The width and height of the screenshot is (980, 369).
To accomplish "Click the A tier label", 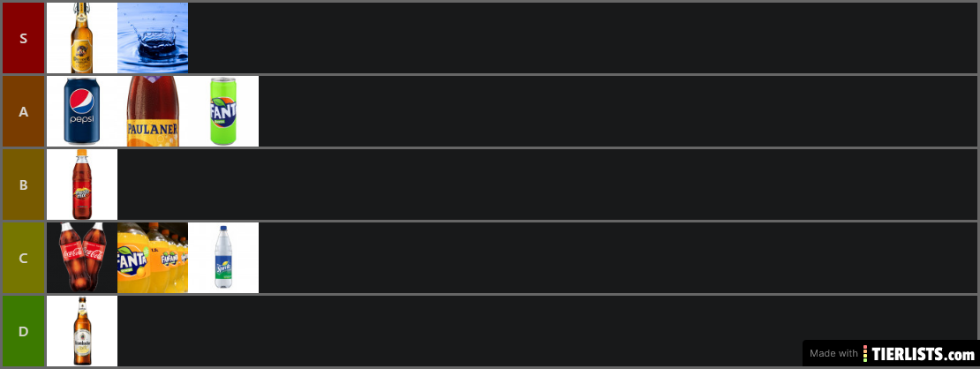I will 23,111.
